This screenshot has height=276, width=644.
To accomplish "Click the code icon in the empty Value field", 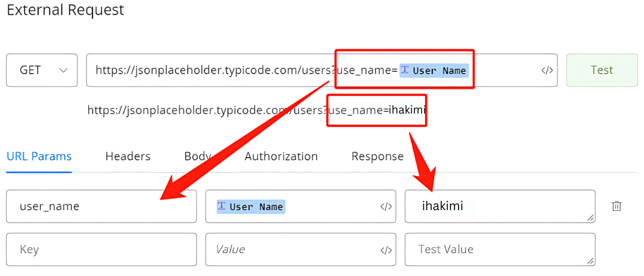I will click(x=386, y=250).
